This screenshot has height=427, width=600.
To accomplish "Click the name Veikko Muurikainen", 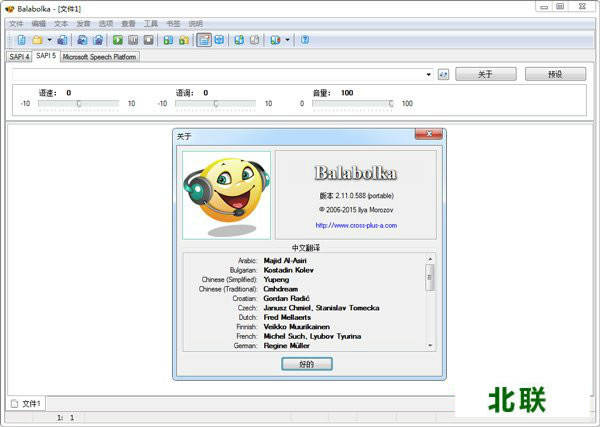I will [x=297, y=327].
